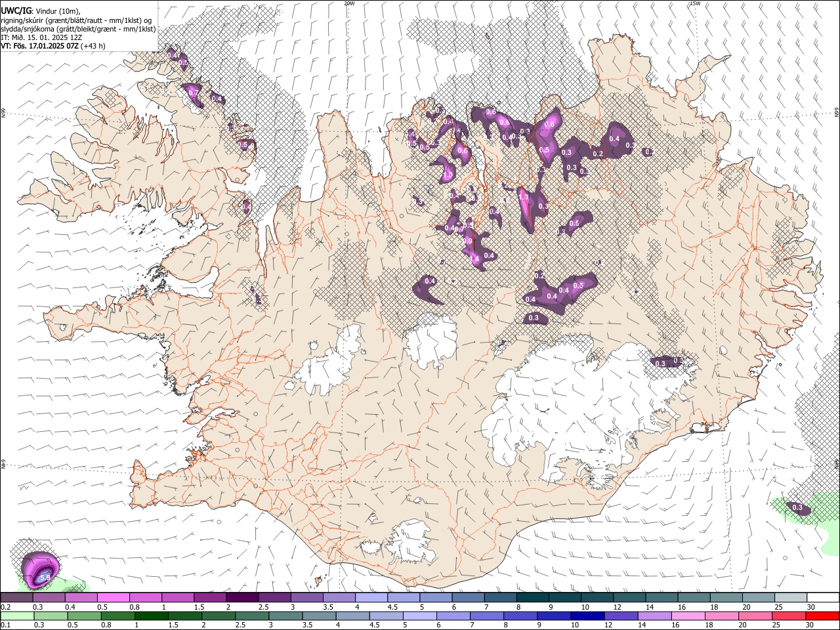Select the dark teal snow swatch at 8
The width and height of the screenshot is (840, 630).
pos(532,598)
